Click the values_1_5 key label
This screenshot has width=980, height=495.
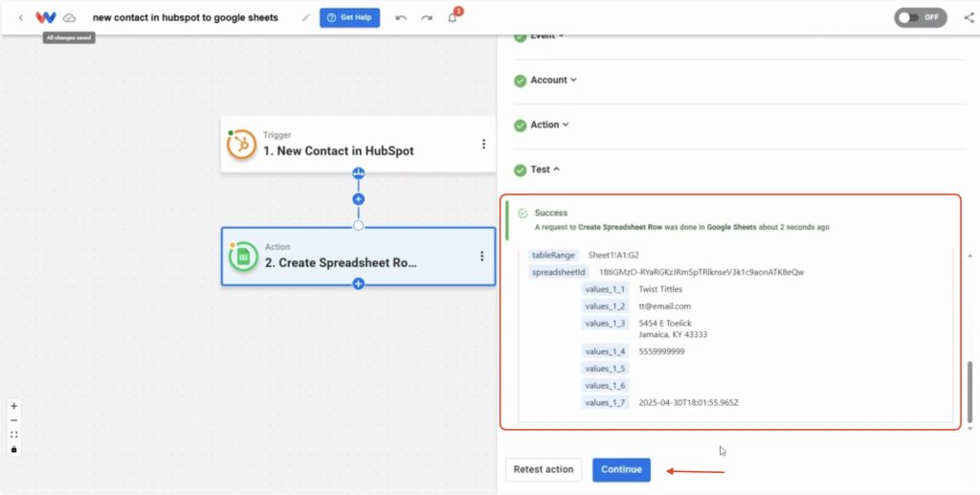605,369
